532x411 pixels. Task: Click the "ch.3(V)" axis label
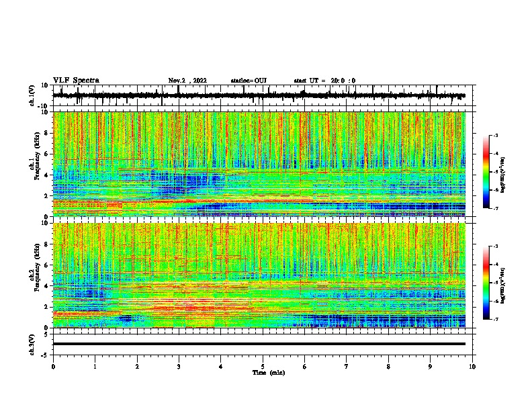click(32, 345)
